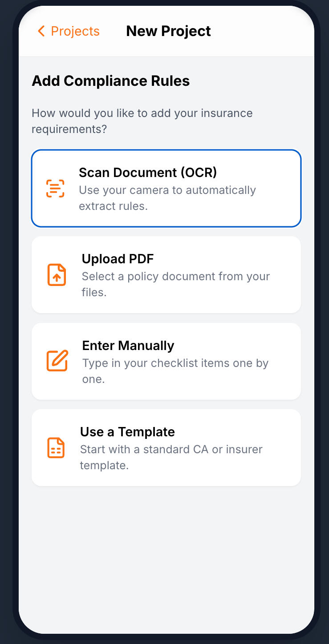Click 'Start with a standard CA or insurer template' text

point(171,457)
